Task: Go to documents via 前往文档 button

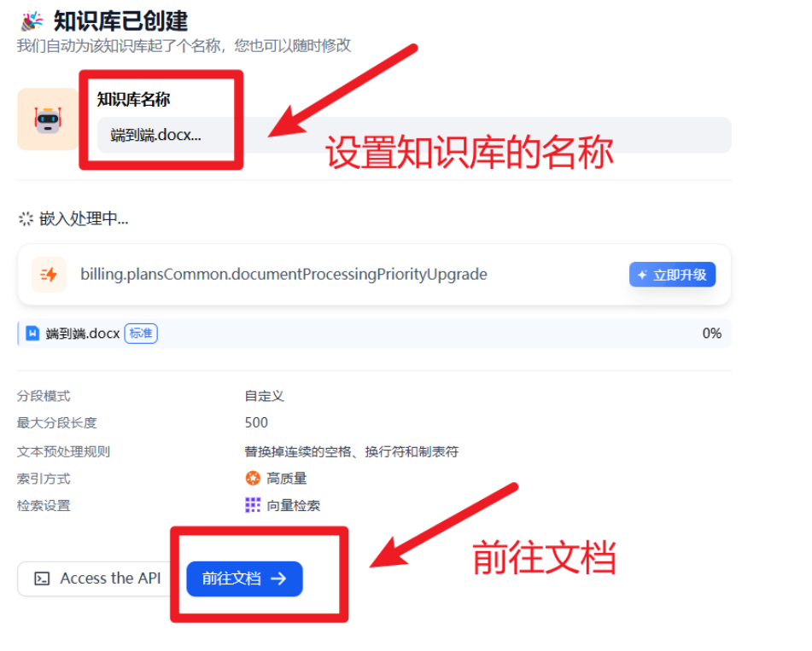Action: pyautogui.click(x=244, y=578)
